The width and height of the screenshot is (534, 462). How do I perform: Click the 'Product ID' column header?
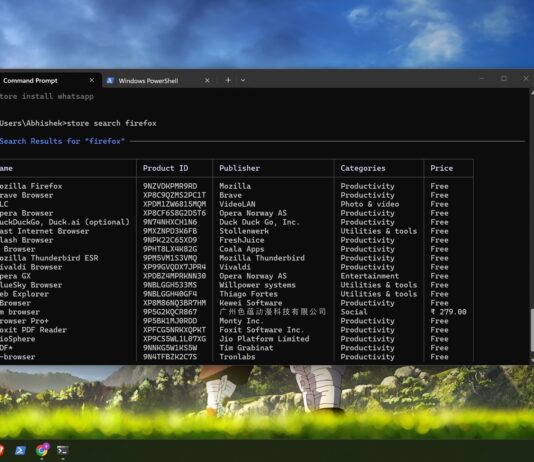[x=166, y=168]
